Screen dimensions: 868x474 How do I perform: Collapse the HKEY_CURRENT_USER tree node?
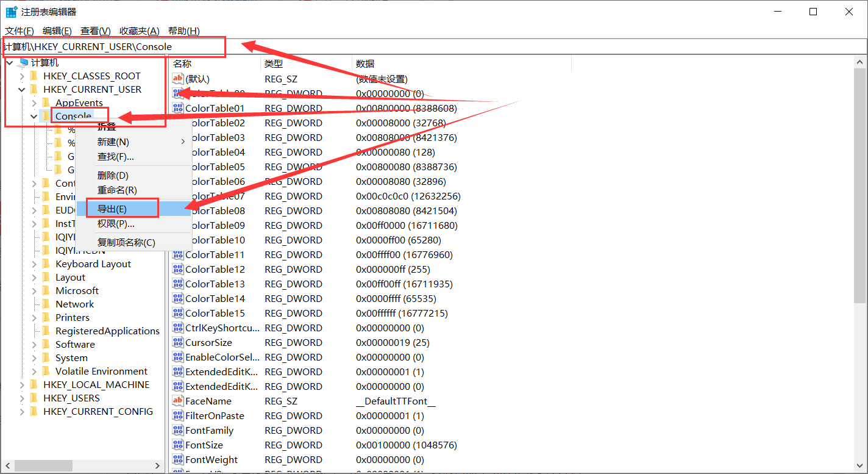click(22, 90)
